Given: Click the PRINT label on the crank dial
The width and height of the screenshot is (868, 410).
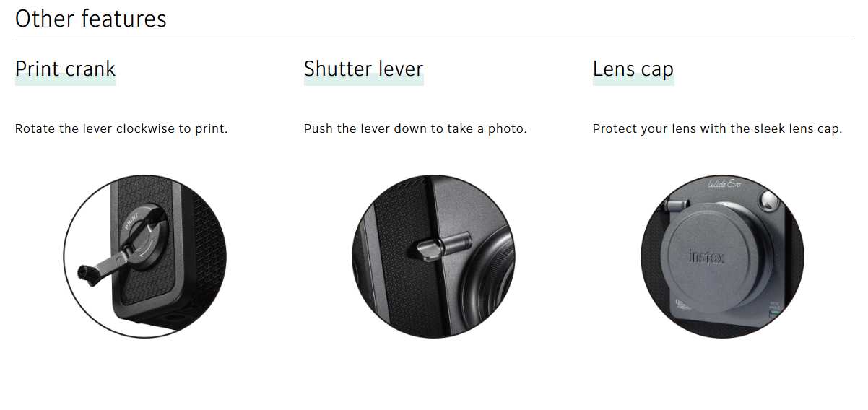Looking at the screenshot, I should pyautogui.click(x=131, y=219).
